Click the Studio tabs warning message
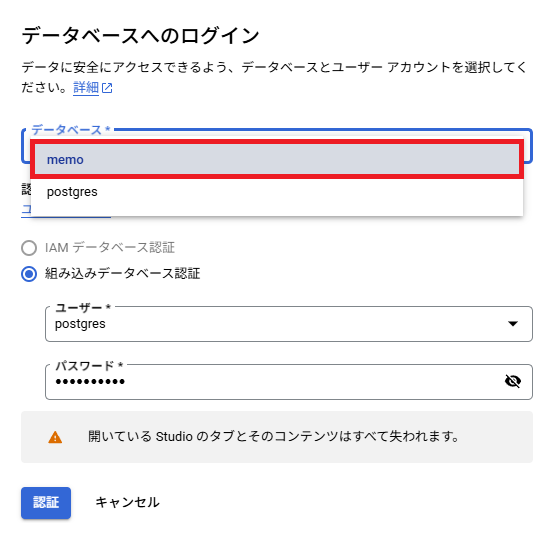This screenshot has height=542, width=553. (273, 437)
